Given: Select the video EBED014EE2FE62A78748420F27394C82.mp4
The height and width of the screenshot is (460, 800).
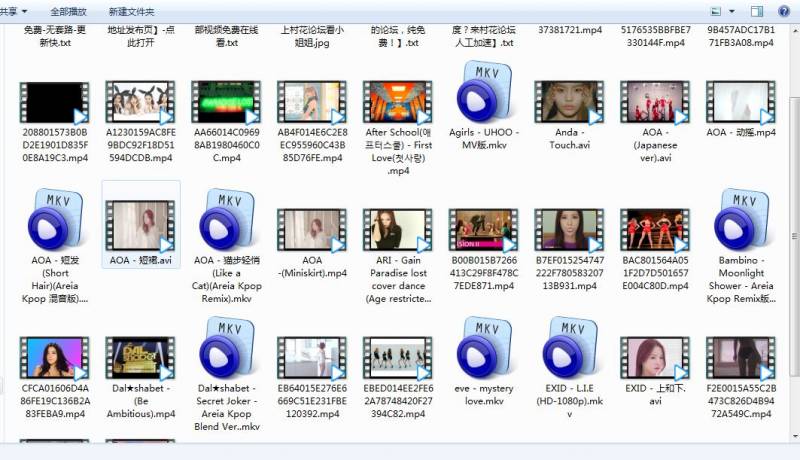Looking at the screenshot, I should (397, 359).
